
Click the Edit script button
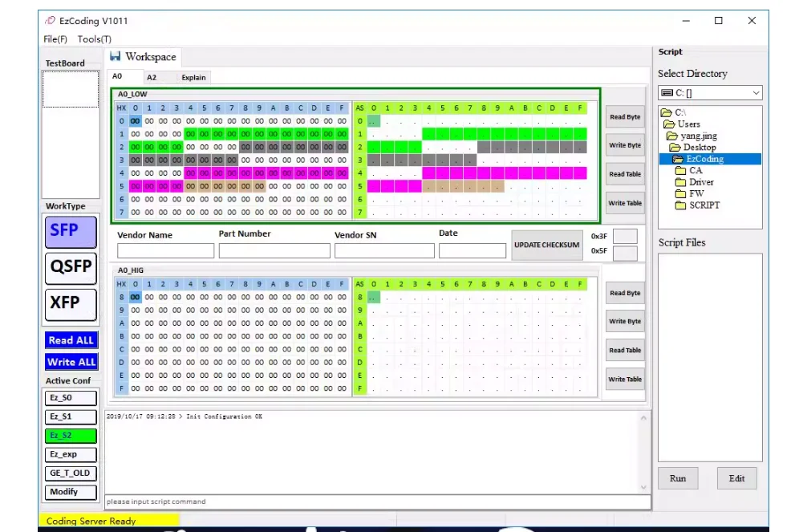tap(737, 478)
